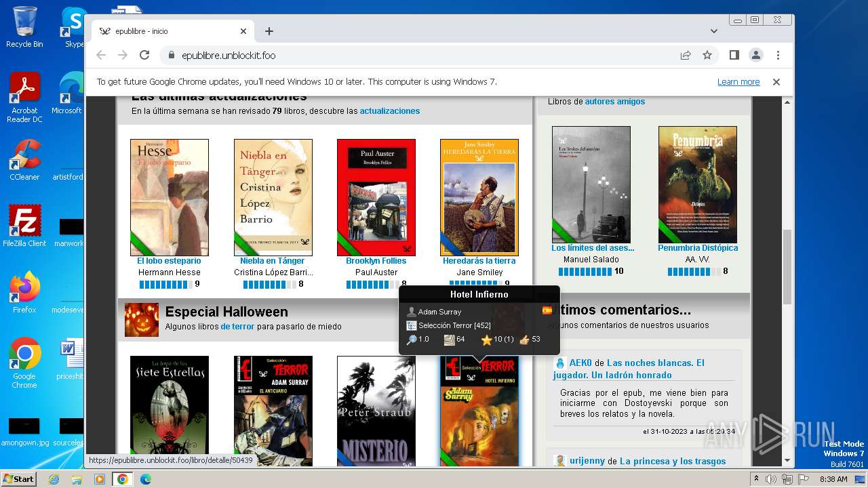Close the epublibre - inicio tab

243,31
